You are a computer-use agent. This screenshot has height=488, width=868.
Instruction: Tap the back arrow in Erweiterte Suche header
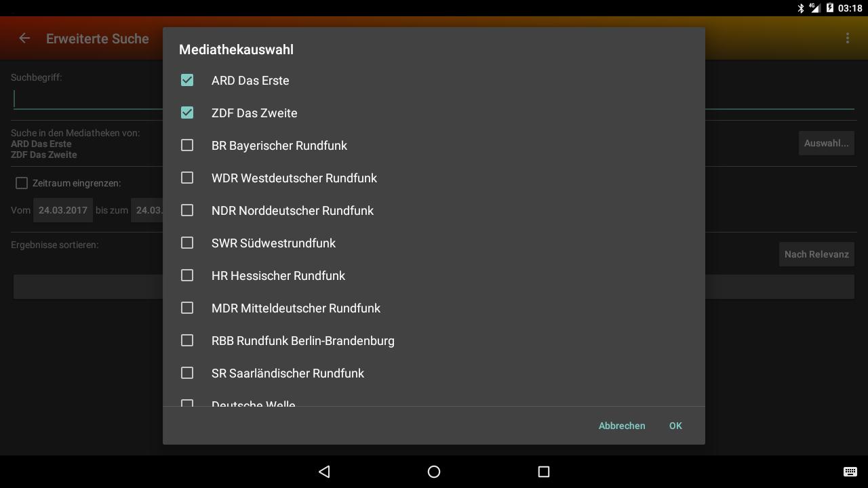[x=24, y=39]
